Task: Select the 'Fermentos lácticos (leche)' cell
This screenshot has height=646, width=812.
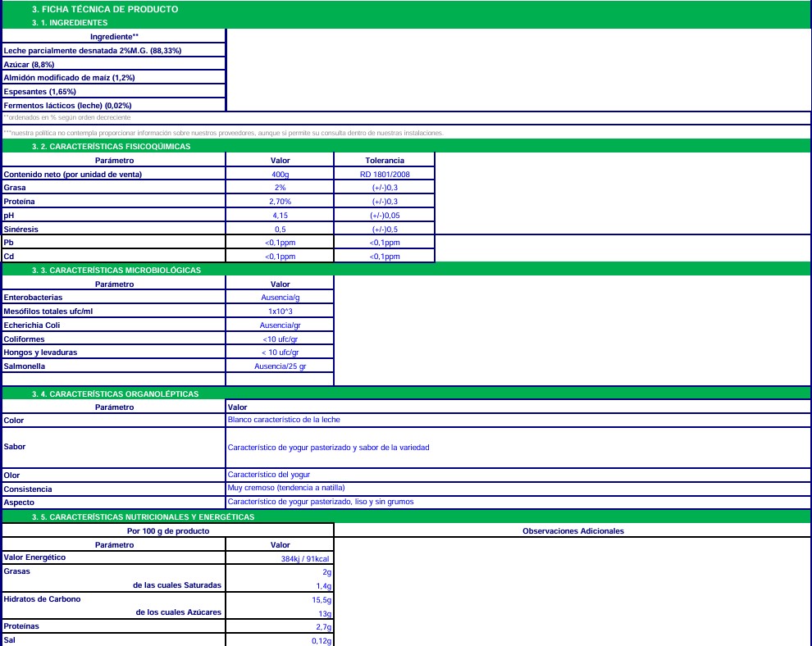Action: tap(113, 106)
